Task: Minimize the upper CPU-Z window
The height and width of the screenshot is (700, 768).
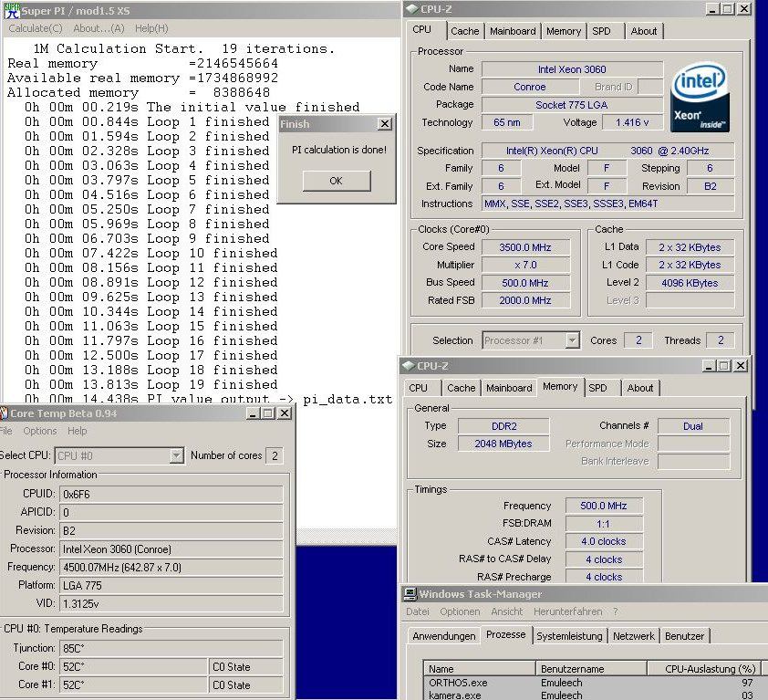Action: [712, 9]
